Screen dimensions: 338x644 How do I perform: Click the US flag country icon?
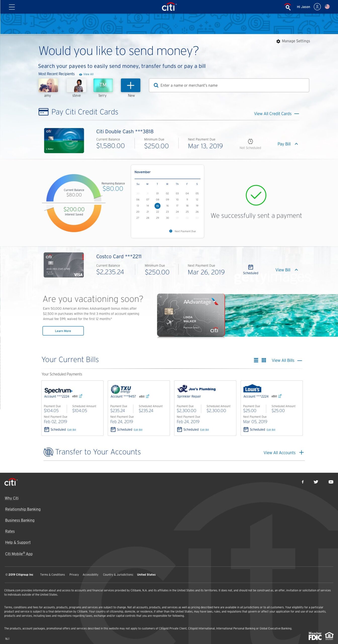tap(327, 7)
